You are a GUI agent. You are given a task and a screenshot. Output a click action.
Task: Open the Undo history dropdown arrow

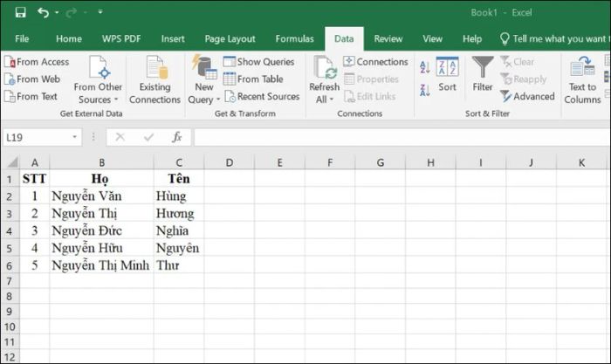57,12
